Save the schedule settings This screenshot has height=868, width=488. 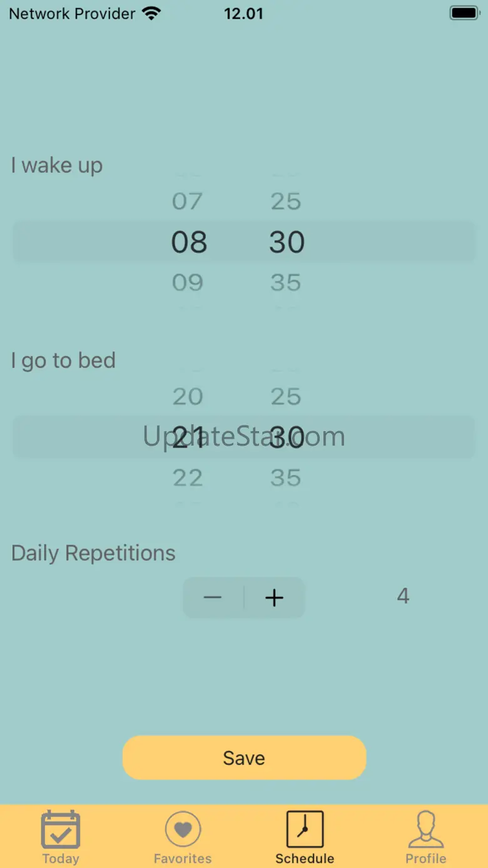coord(244,758)
